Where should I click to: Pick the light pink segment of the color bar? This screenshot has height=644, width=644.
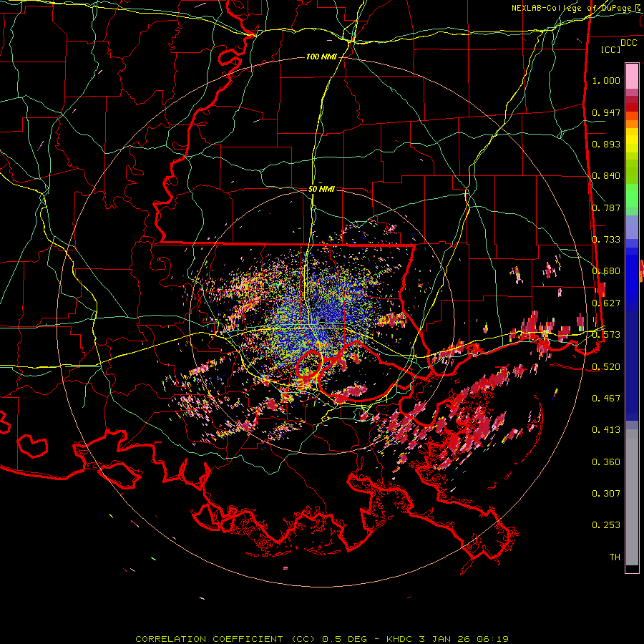point(632,76)
